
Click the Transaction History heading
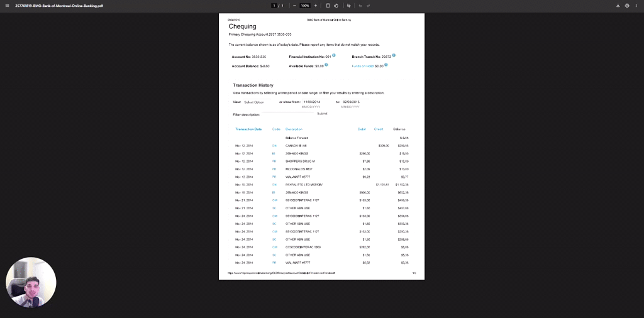coord(253,85)
